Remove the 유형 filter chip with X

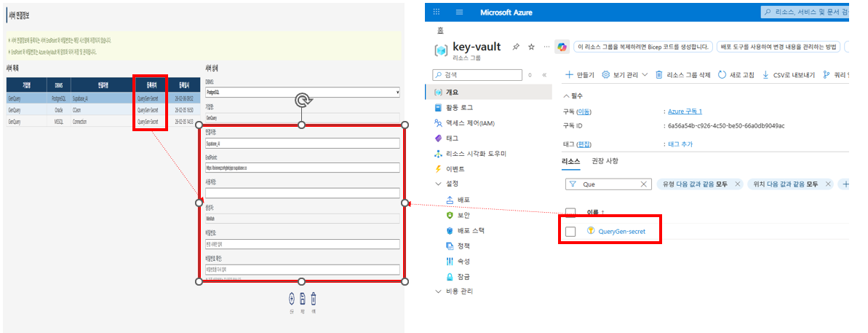pos(737,184)
